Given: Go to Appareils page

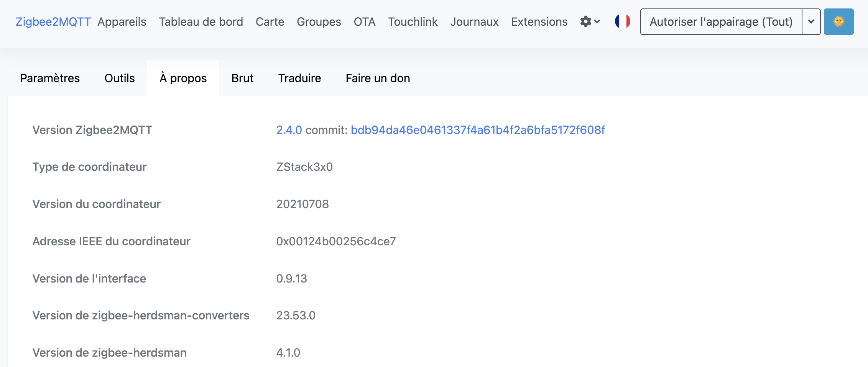Looking at the screenshot, I should (122, 21).
